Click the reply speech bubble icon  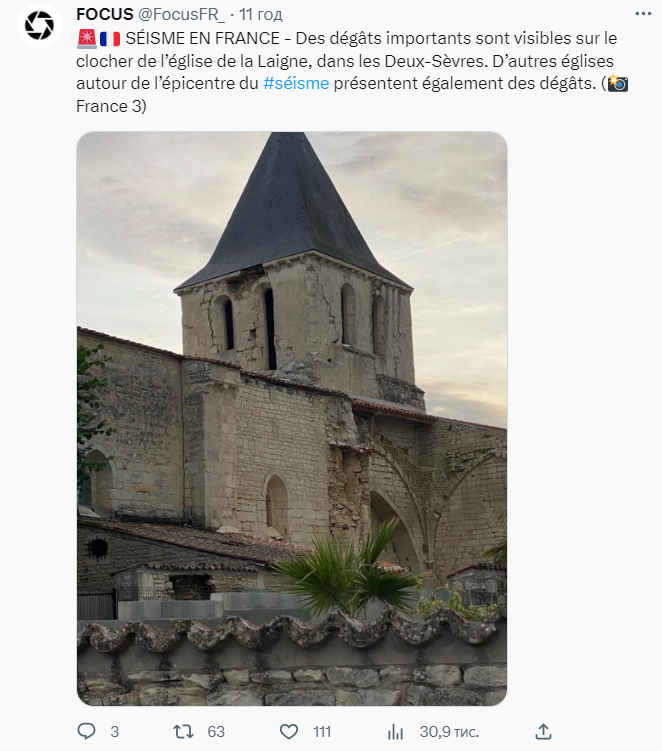pyautogui.click(x=87, y=731)
